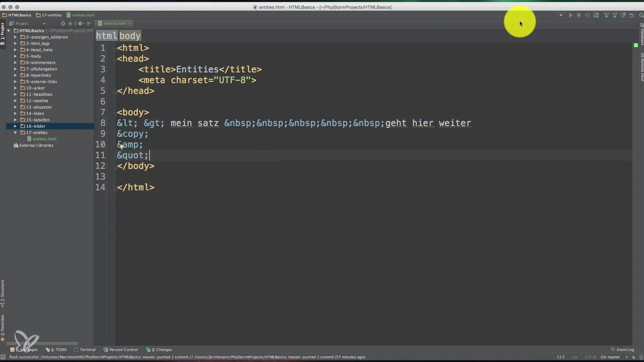
Task: Open the 6: TODO tool window
Action: coord(56,350)
